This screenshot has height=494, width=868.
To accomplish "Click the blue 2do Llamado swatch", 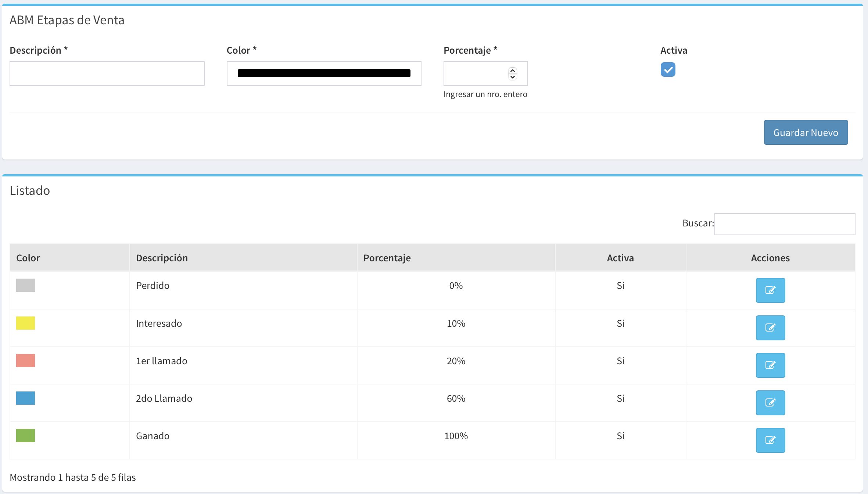I will pyautogui.click(x=25, y=398).
